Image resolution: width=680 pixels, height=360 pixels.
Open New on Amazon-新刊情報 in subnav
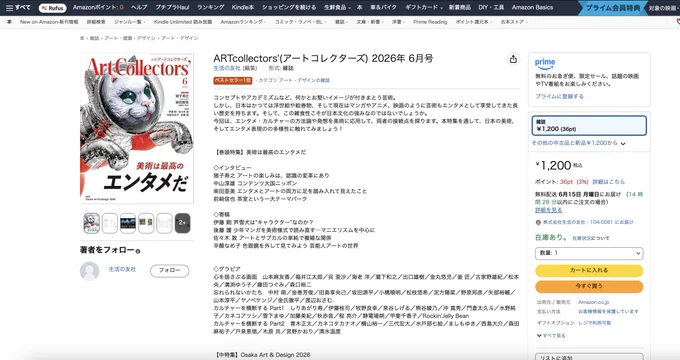coord(49,22)
